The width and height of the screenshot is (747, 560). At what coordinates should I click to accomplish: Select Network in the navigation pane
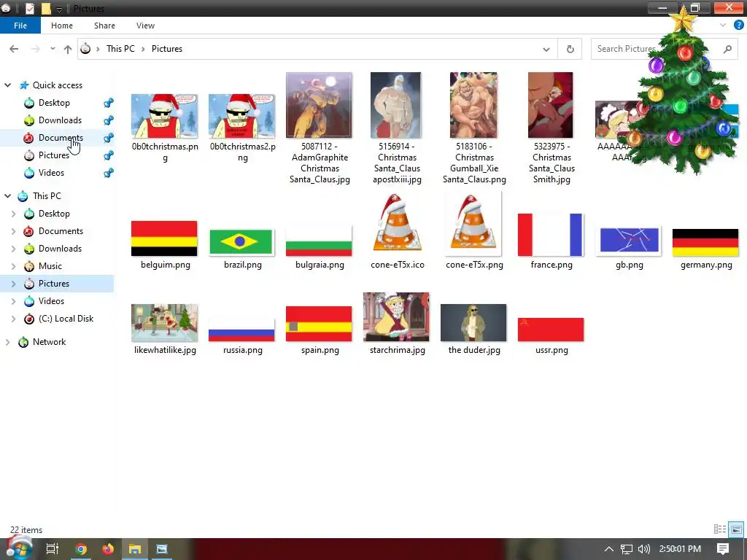[49, 342]
